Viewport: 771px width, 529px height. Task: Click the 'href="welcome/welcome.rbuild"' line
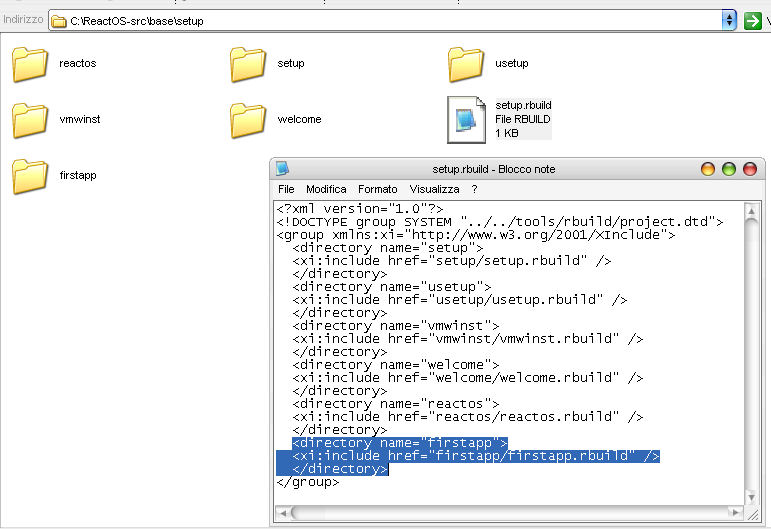point(467,378)
